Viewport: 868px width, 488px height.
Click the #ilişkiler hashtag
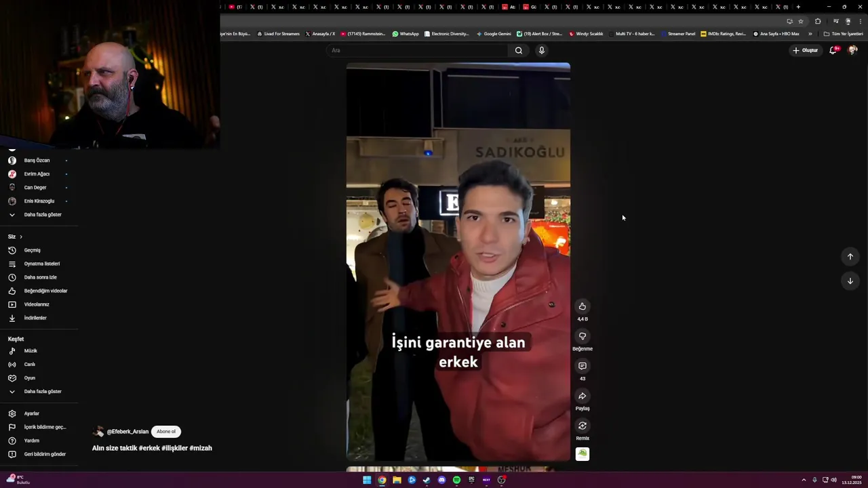[x=174, y=448]
